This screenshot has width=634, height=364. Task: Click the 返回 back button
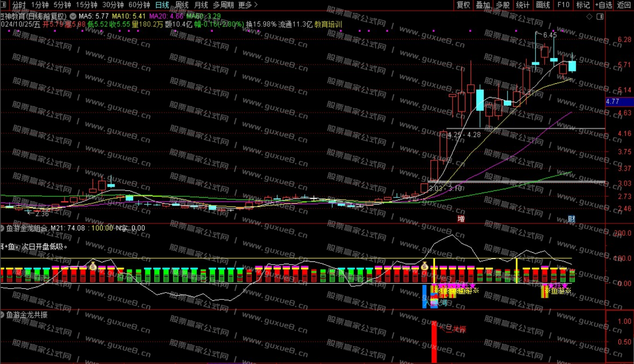click(624, 5)
